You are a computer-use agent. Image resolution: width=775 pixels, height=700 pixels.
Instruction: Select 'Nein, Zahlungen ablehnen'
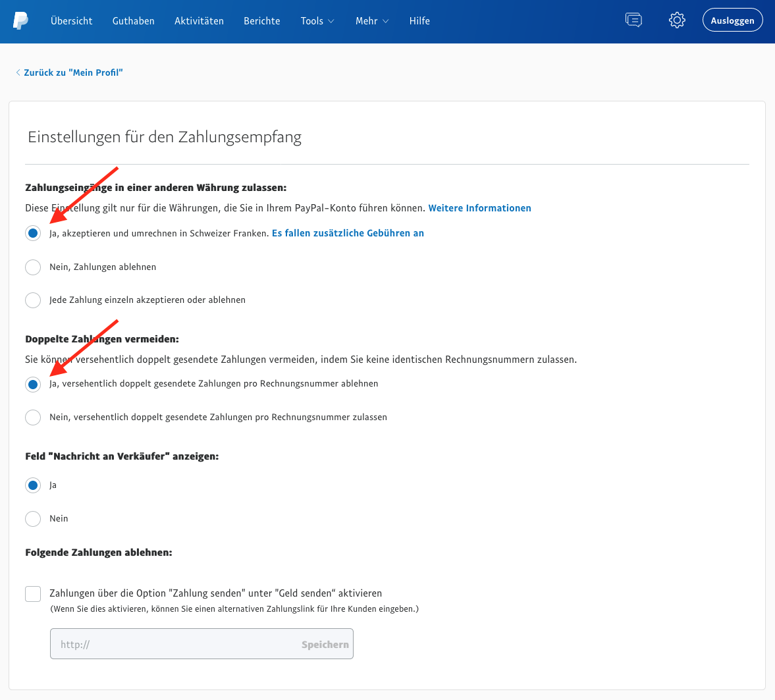tap(32, 267)
